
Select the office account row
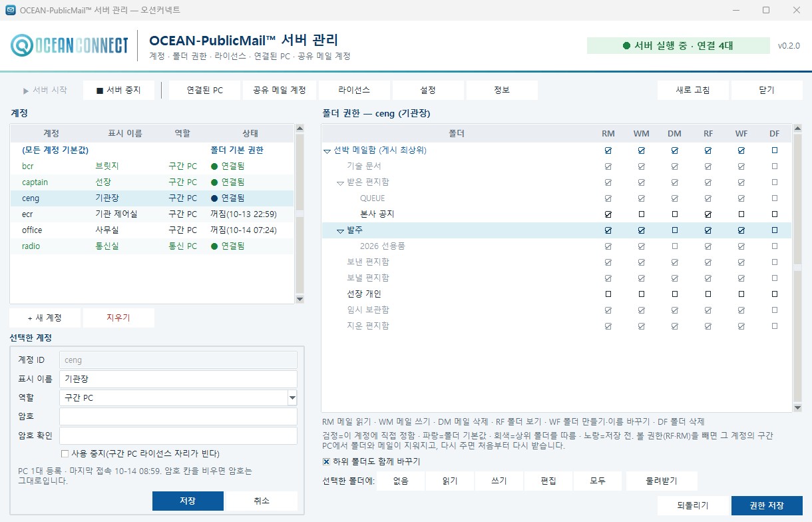152,230
